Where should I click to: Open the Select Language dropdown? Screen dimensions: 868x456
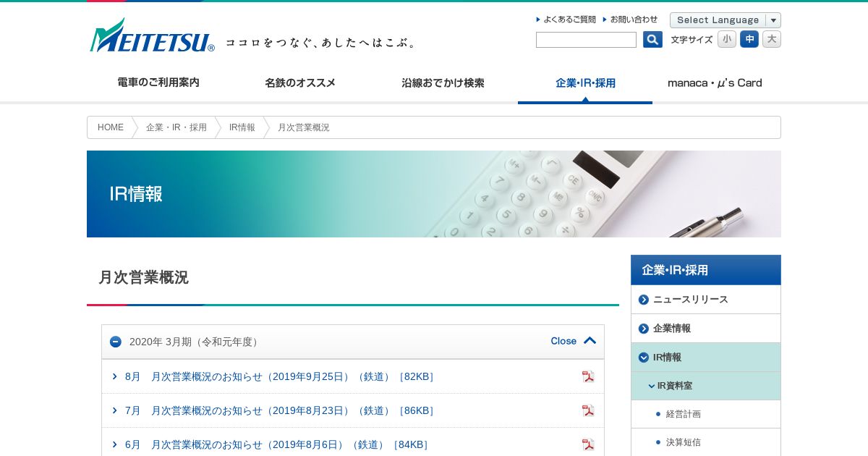coord(726,20)
